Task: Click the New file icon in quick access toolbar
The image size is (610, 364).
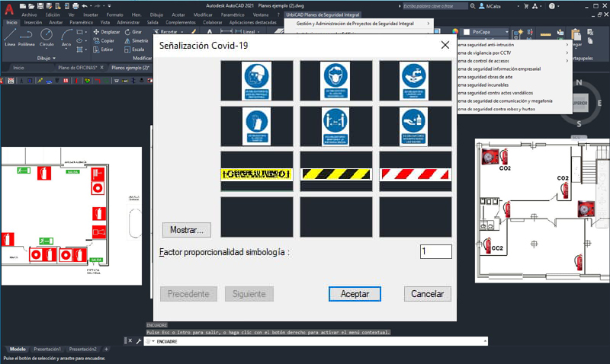Action: click(23, 6)
